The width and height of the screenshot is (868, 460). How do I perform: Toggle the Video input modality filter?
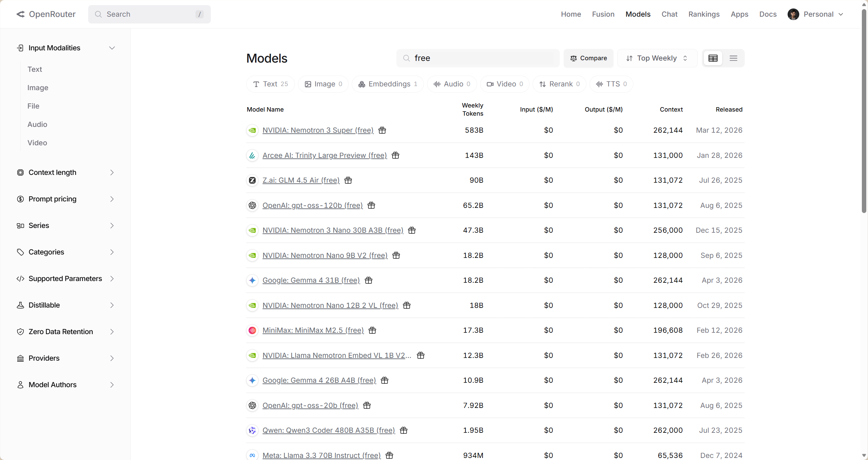click(x=37, y=143)
